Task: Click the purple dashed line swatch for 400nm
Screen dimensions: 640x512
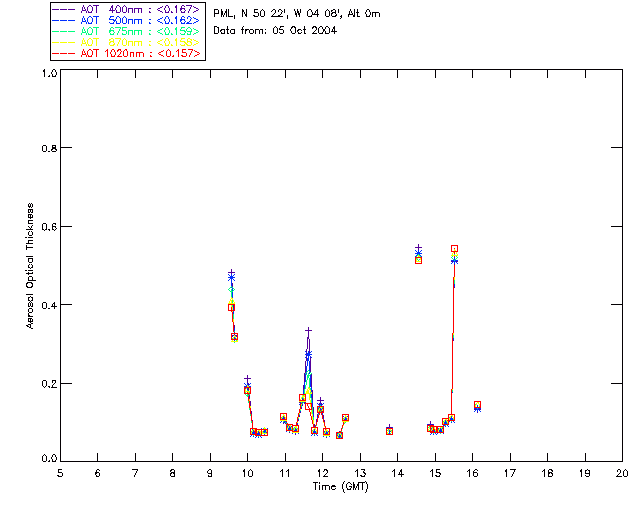Action: 65,9
